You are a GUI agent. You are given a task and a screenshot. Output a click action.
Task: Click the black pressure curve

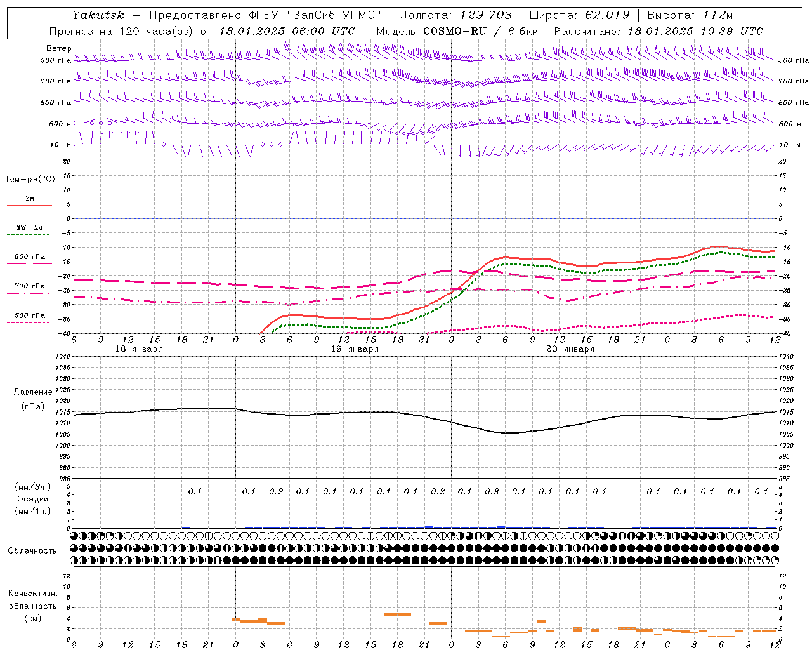coord(425,416)
